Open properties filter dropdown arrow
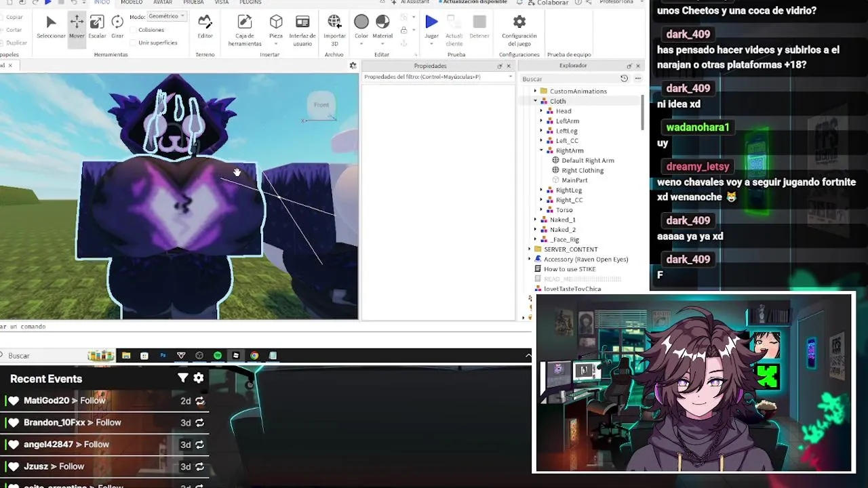868x488 pixels. 510,77
